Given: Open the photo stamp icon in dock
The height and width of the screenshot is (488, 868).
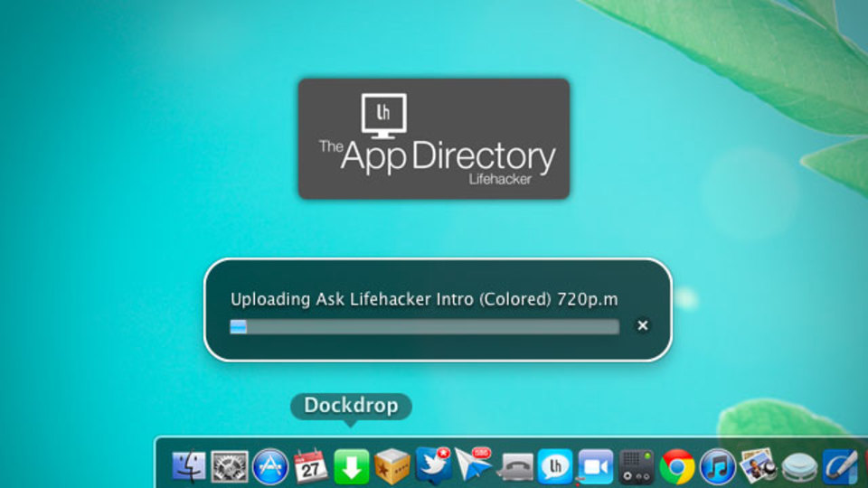Looking at the screenshot, I should tap(758, 465).
